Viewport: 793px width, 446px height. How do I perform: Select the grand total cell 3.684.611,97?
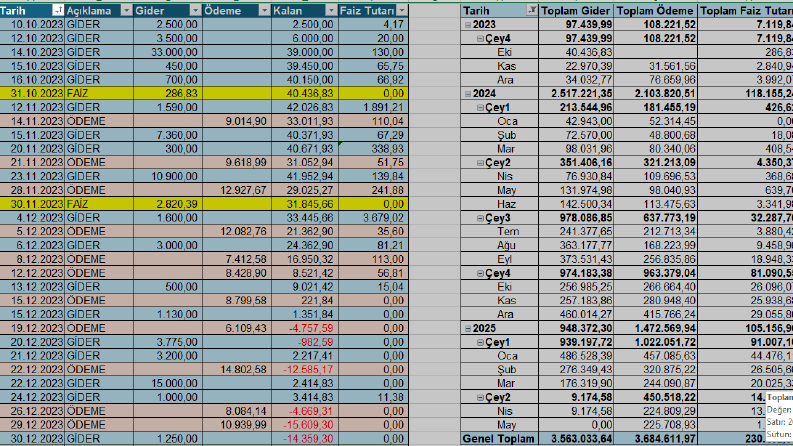click(x=655, y=439)
